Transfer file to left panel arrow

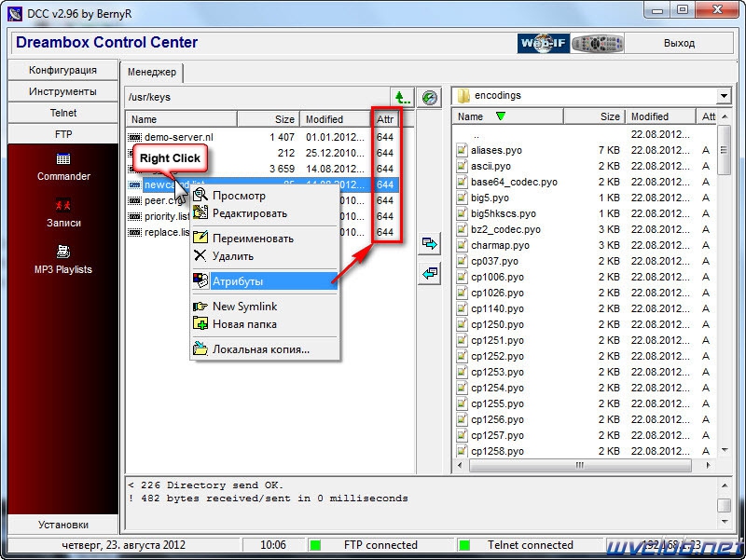pyautogui.click(x=429, y=274)
